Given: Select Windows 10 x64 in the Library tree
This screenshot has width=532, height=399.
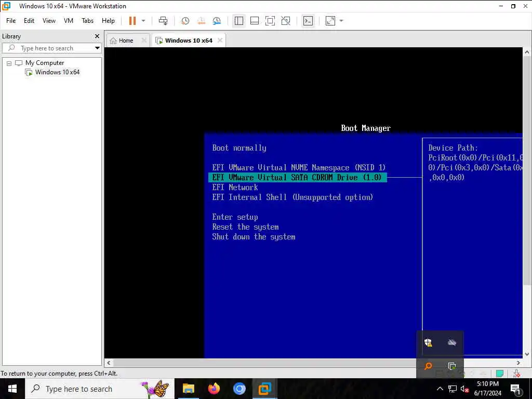Looking at the screenshot, I should pyautogui.click(x=57, y=72).
